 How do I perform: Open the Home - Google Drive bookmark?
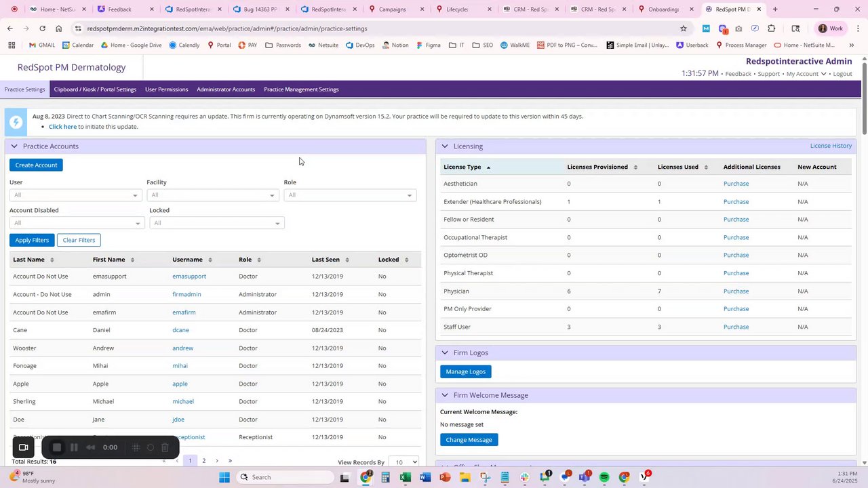pos(131,45)
